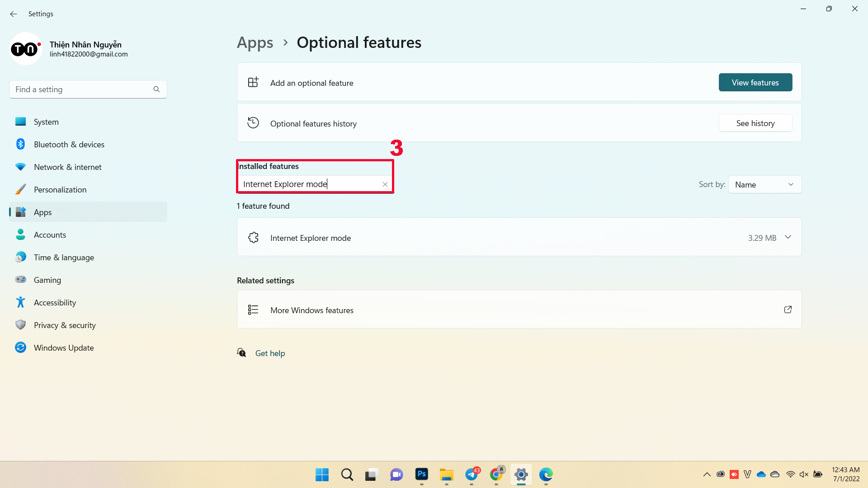Open System settings
The image size is (868, 488).
(88, 122)
